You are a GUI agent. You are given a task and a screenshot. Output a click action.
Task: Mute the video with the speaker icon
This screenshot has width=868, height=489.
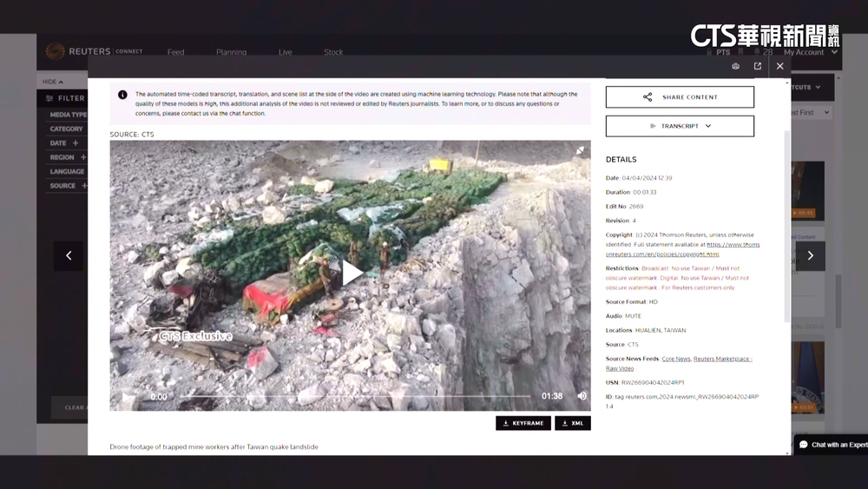(x=582, y=396)
